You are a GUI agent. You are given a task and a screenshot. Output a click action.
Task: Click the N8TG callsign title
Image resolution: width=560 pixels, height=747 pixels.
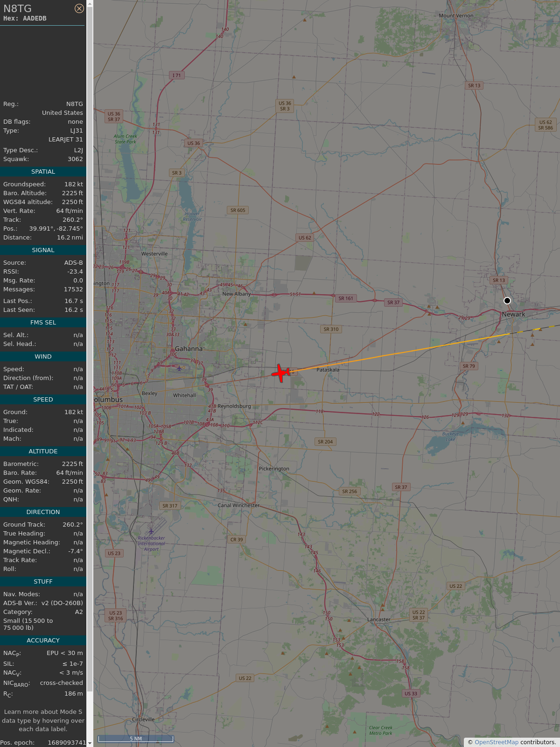click(18, 8)
